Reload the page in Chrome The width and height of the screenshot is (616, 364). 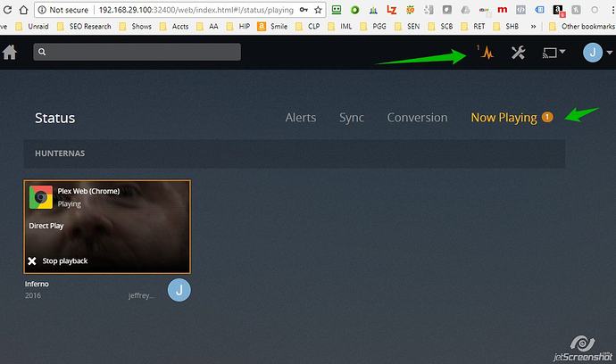(x=7, y=10)
